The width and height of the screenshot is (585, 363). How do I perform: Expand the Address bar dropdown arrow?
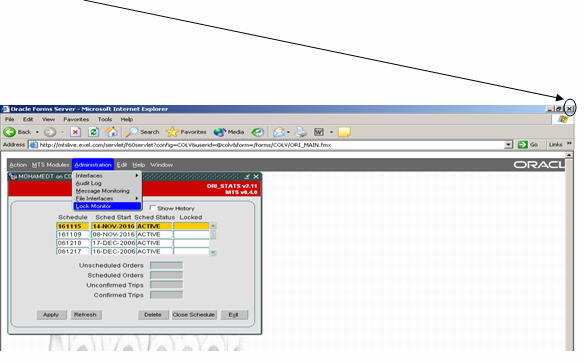point(508,145)
